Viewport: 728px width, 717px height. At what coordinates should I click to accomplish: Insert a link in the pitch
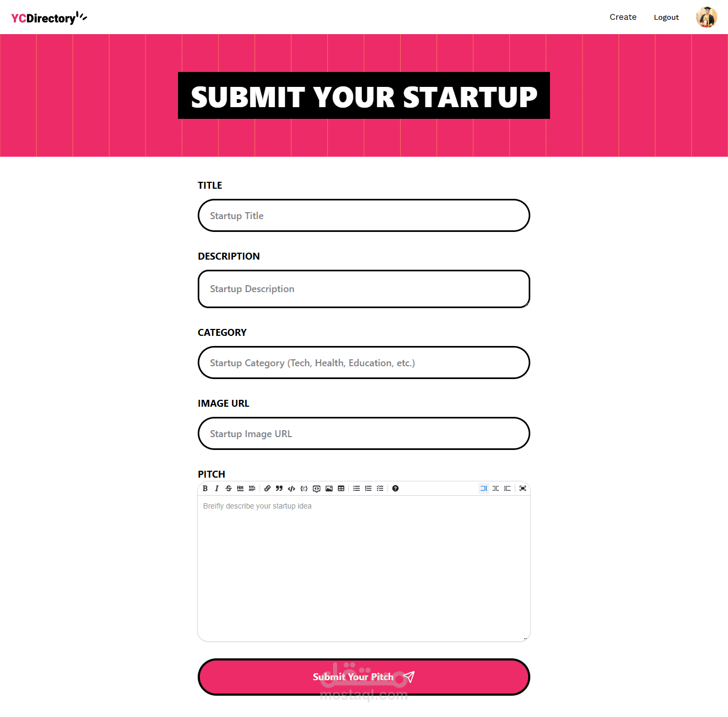point(268,488)
